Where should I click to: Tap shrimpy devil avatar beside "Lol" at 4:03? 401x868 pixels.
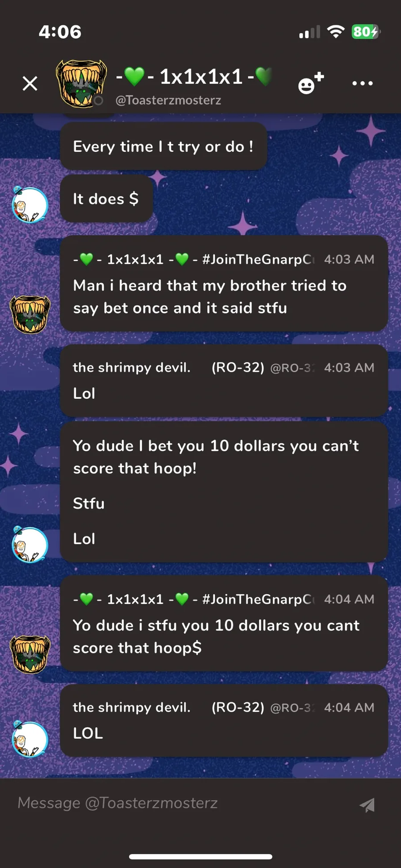pos(29,544)
